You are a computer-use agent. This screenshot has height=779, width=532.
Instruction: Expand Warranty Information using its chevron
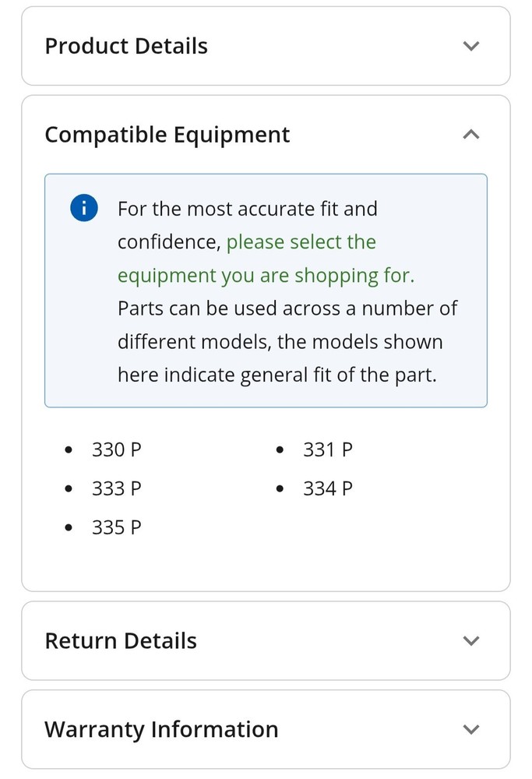pyautogui.click(x=470, y=730)
